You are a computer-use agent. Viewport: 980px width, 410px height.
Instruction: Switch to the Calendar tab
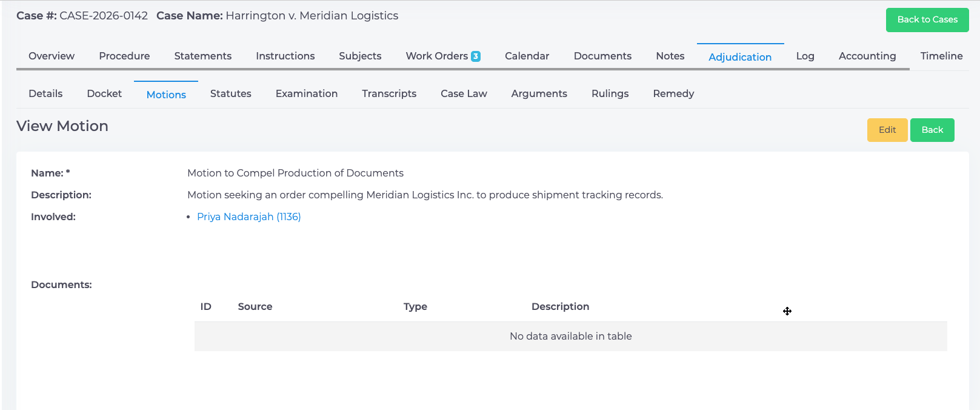527,56
